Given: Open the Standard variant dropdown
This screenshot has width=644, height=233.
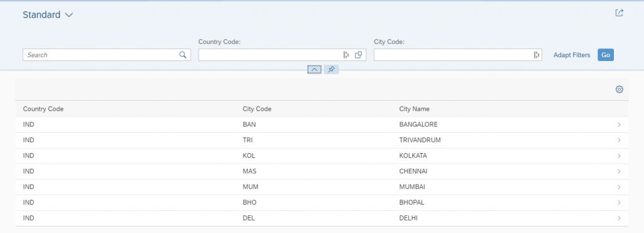Looking at the screenshot, I should coord(48,14).
